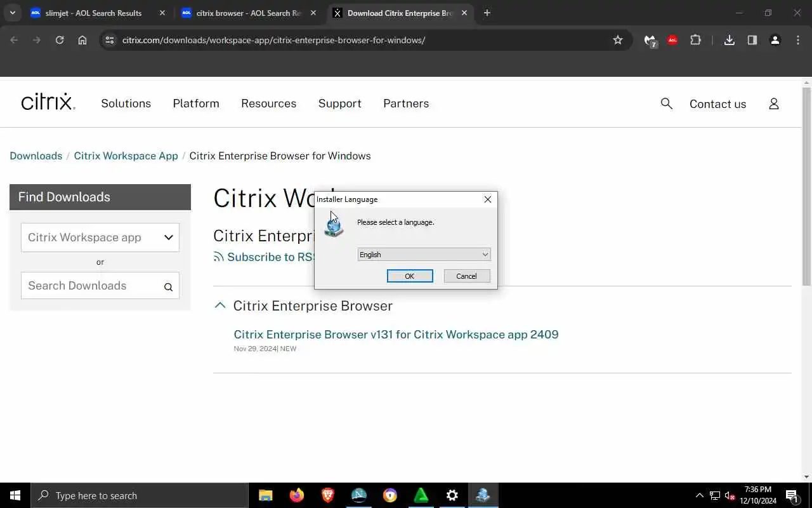Open the browser profile icon
Viewport: 812px width, 508px height.
click(775, 40)
